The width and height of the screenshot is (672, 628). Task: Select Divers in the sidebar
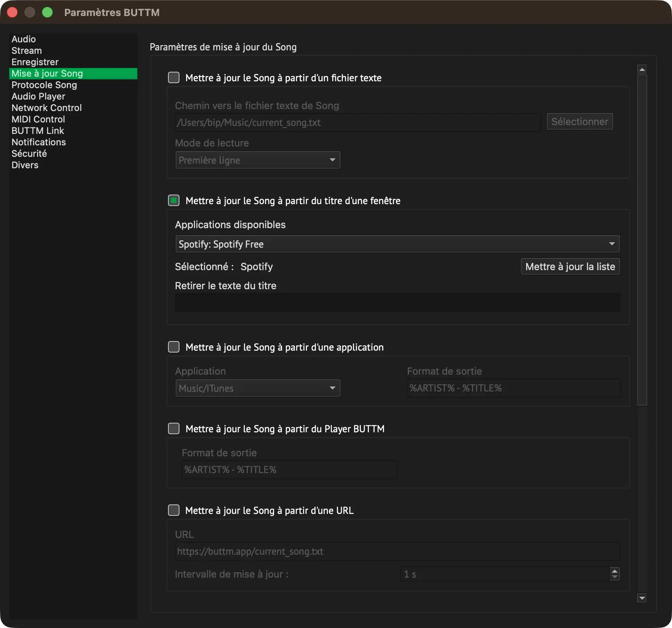[73, 165]
